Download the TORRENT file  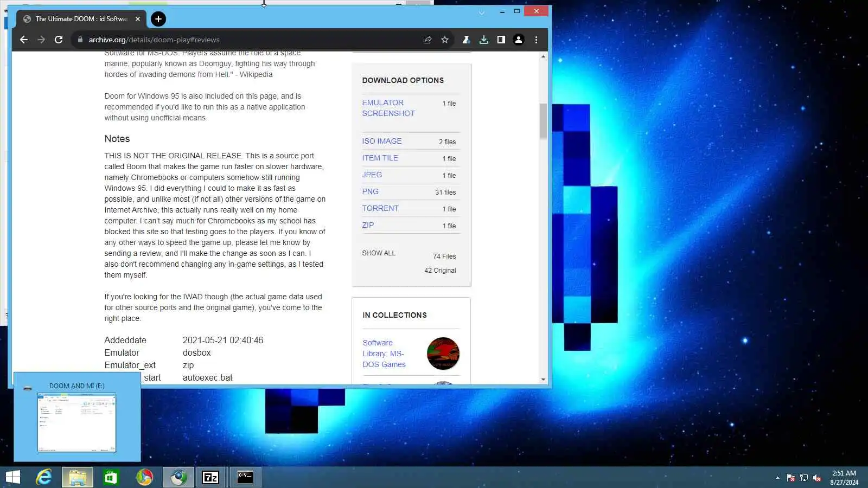(x=380, y=208)
